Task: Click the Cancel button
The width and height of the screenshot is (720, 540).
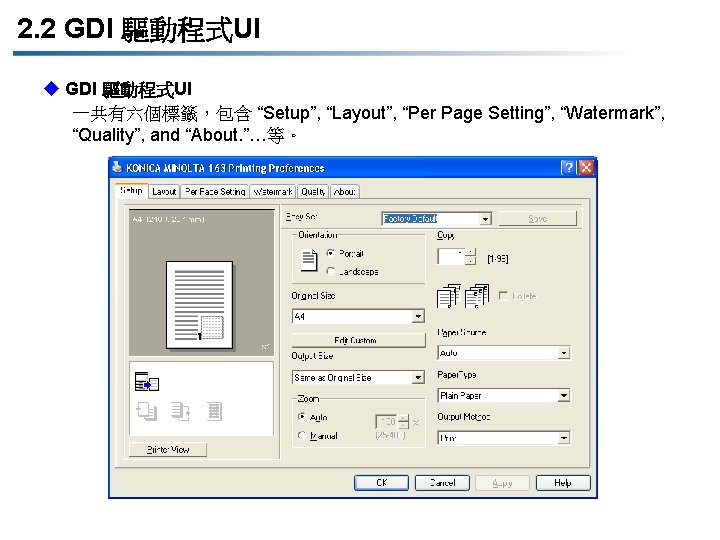Action: (442, 483)
